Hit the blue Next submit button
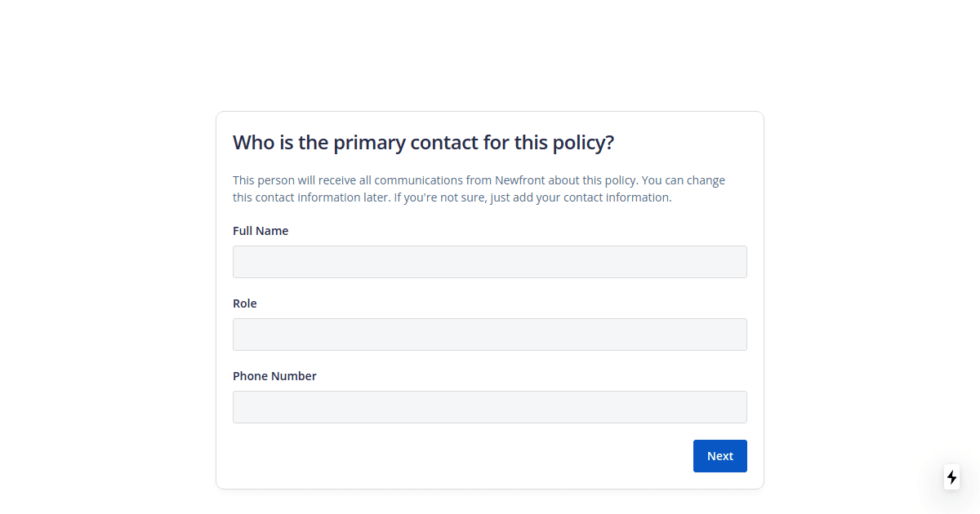This screenshot has height=514, width=980. click(719, 455)
